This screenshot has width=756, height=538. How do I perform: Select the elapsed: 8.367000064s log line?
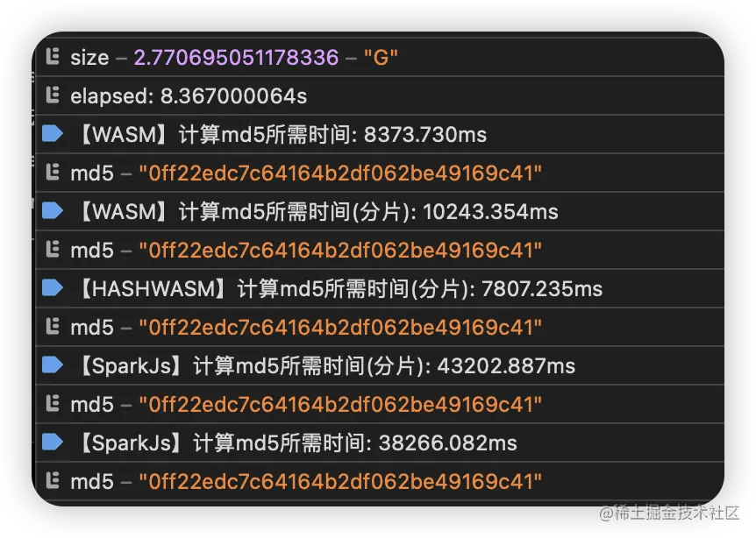[189, 96]
